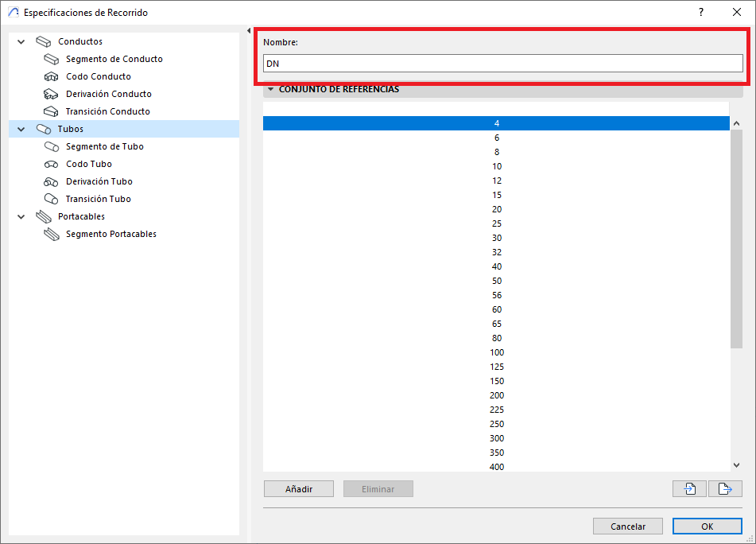
Task: Click the Segmento de Conducto icon
Action: (x=52, y=60)
